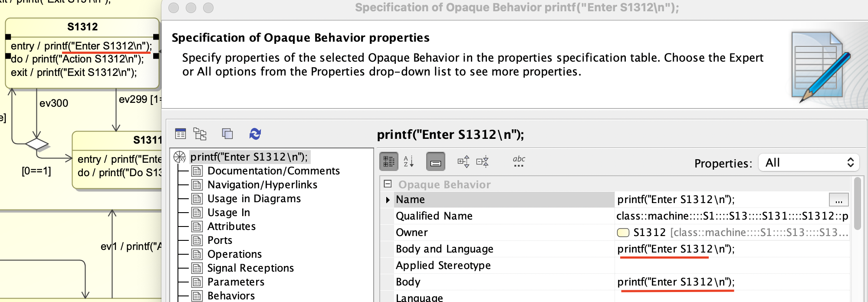
Task: Select Usage in Diagrams tree node
Action: pos(254,199)
